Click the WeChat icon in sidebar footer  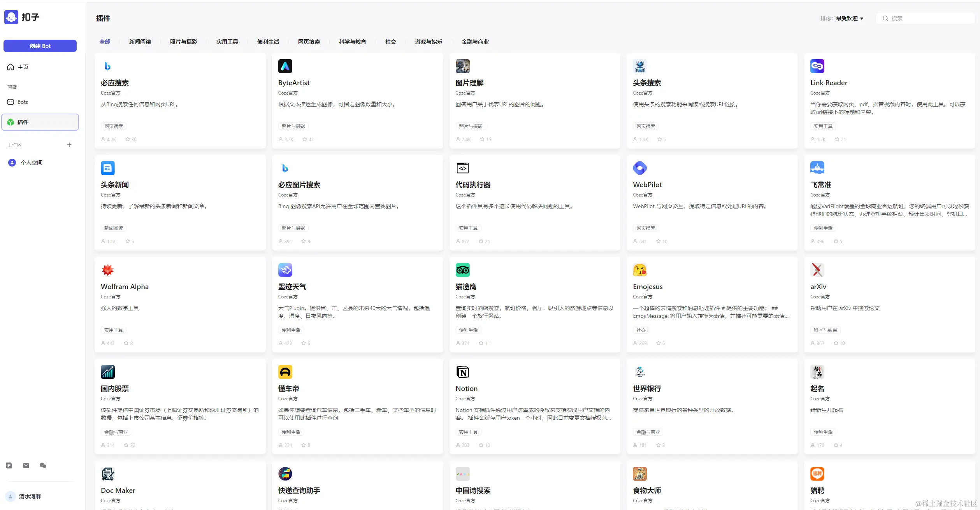click(43, 466)
